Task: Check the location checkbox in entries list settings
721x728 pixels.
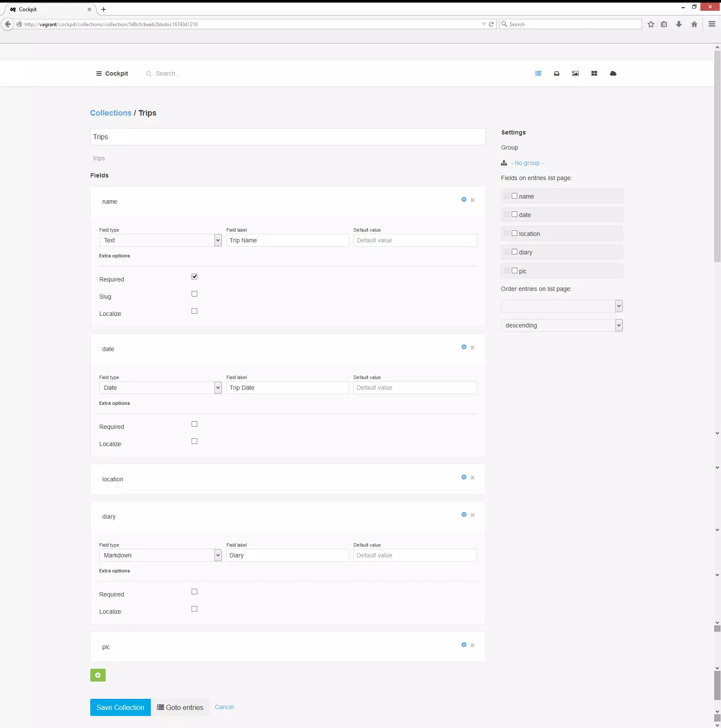Action: coord(515,233)
